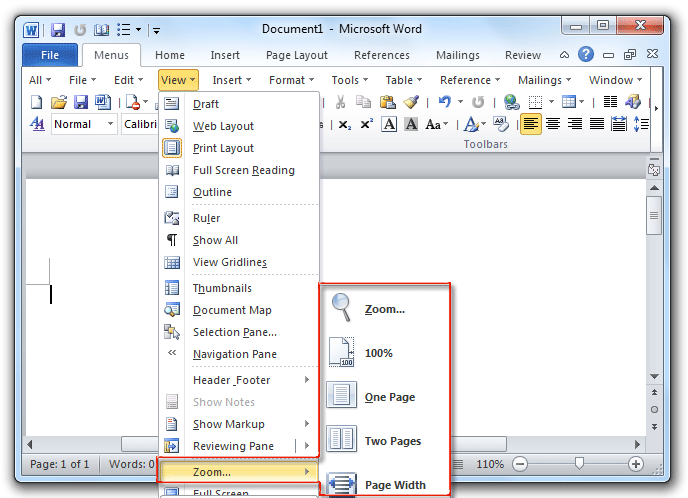
Task: Click the Copy icon in toolbar
Action: pos(363,102)
